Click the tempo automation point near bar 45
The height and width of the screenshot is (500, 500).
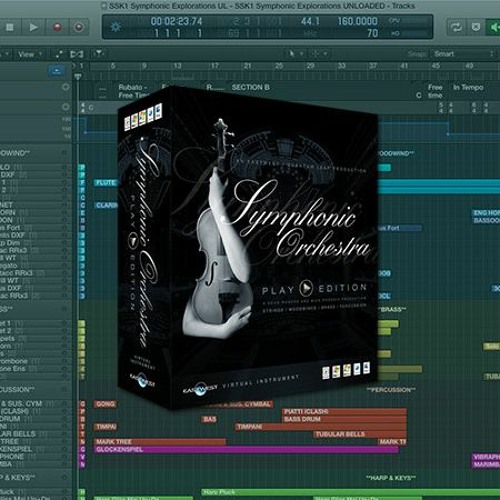[x=448, y=134]
